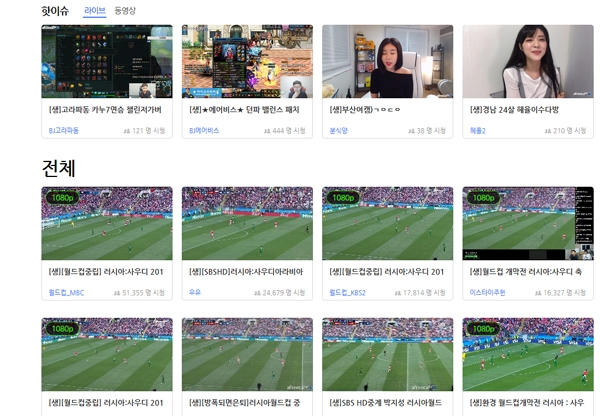
Task: Click title [생]SBS HD중계 박지성 러시아월드
Action: 386,403
